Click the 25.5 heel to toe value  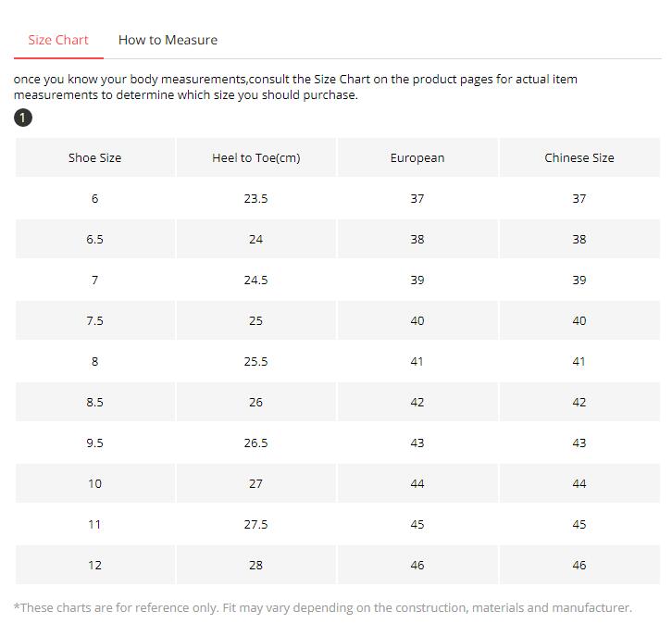[255, 361]
